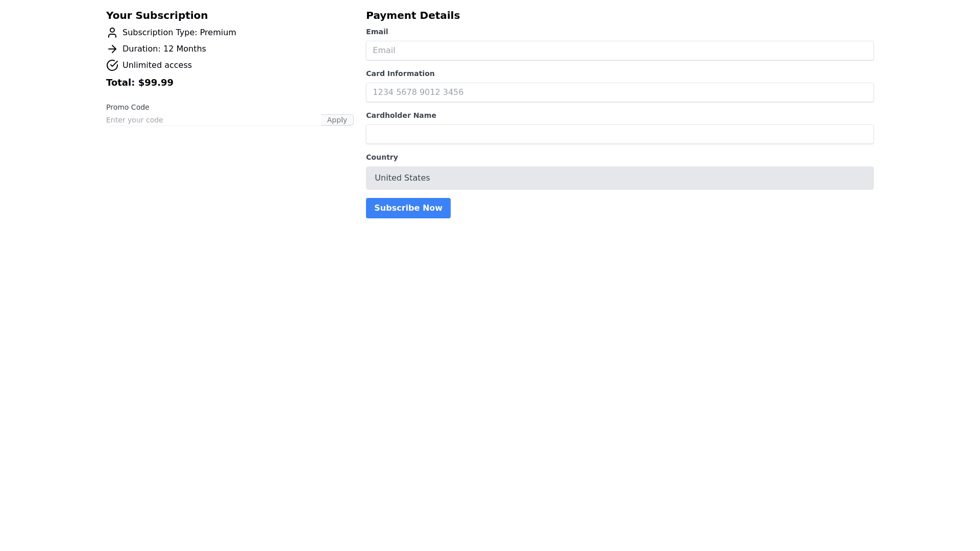980x551 pixels.
Task: Click the user icon beside Subscription Type
Action: [112, 33]
